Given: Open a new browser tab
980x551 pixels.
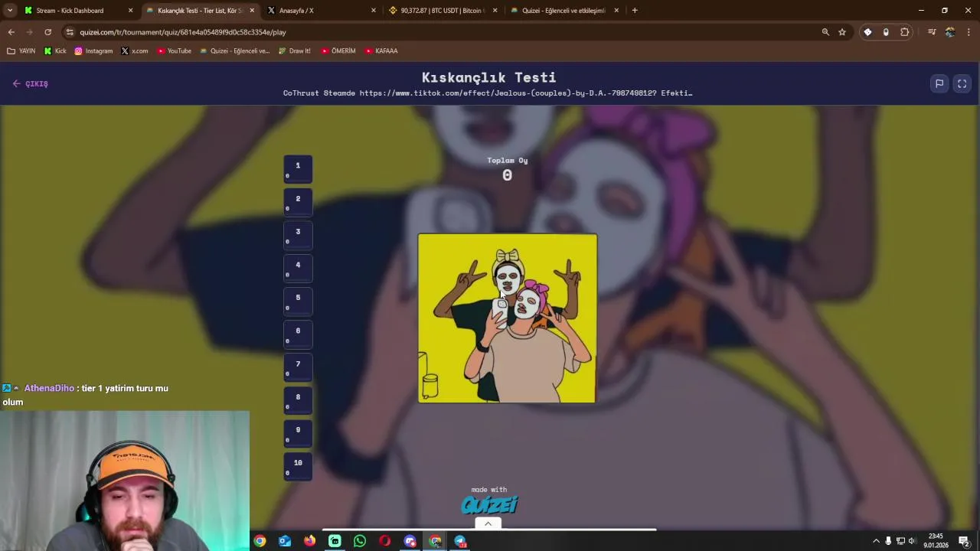Looking at the screenshot, I should [x=635, y=10].
